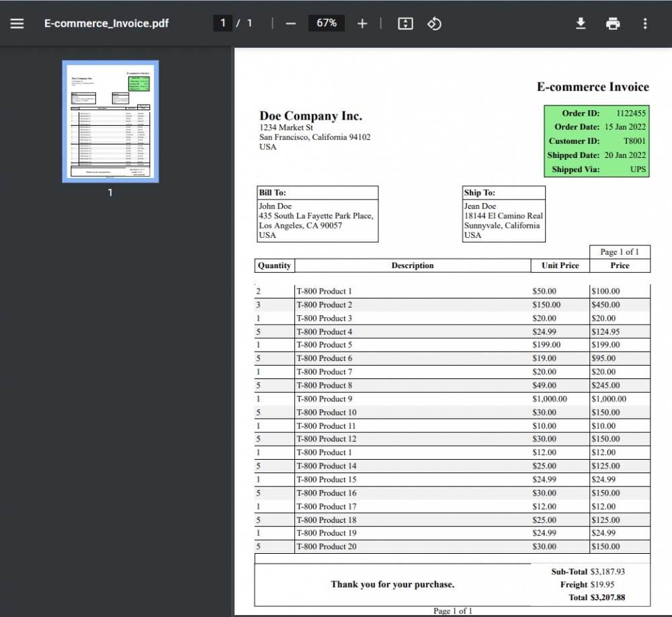Image resolution: width=672 pixels, height=617 pixels.
Task: Click the Order ID value 1122455
Action: [x=630, y=114]
